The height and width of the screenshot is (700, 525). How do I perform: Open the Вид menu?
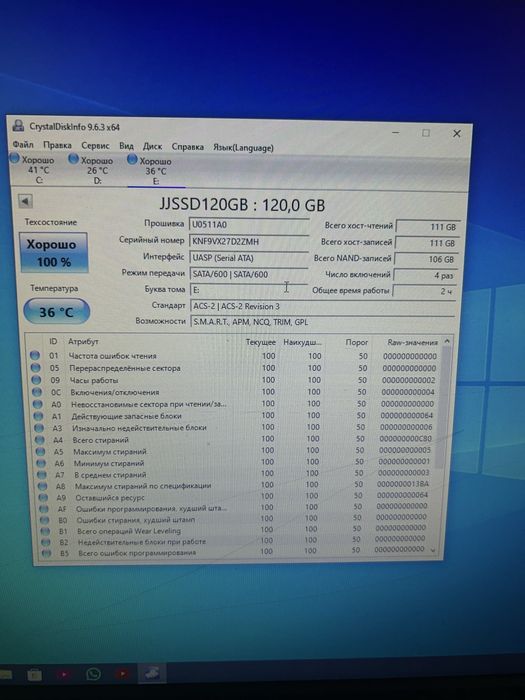[x=126, y=146]
